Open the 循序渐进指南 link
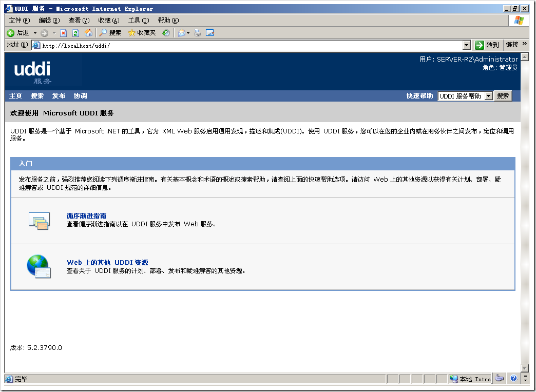This screenshot has width=536, height=392. click(x=86, y=215)
